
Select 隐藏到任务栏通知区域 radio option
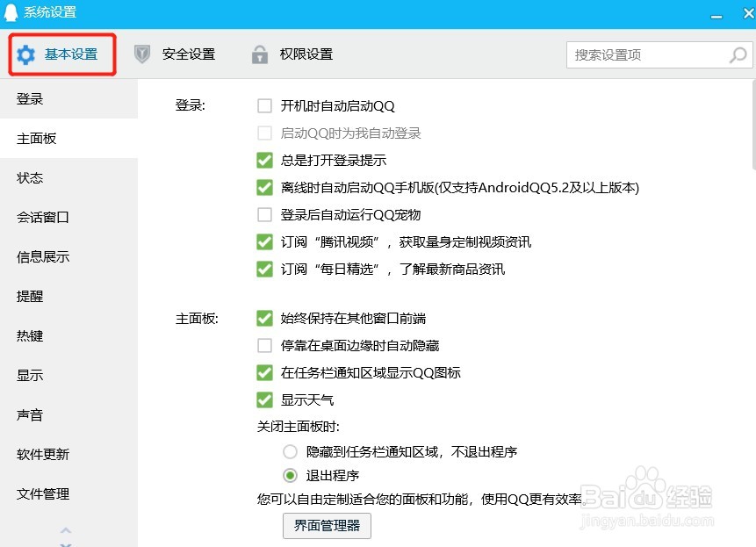291,451
